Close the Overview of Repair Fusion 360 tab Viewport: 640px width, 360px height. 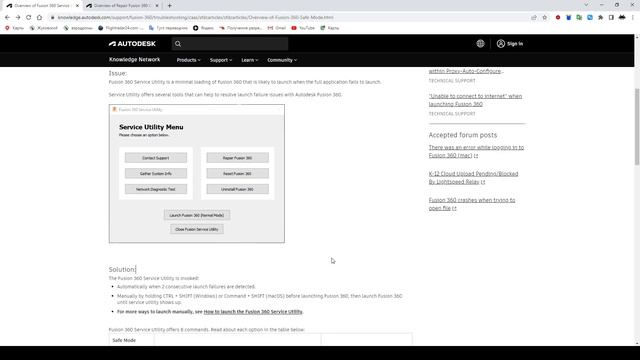click(x=157, y=6)
